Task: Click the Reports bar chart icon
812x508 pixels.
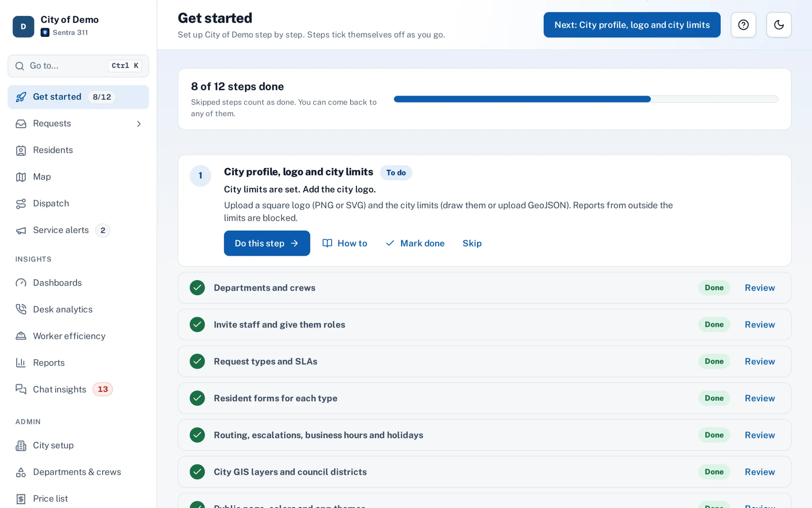Action: [21, 363]
